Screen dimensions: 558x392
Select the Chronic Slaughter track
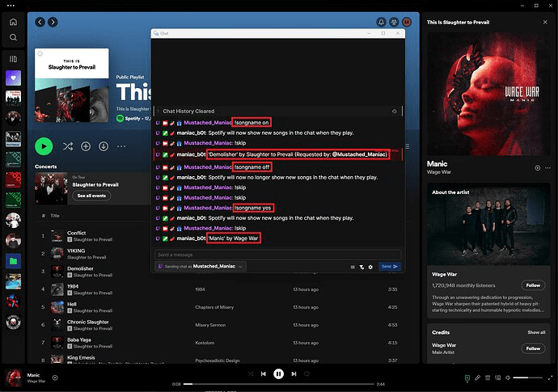(88, 322)
